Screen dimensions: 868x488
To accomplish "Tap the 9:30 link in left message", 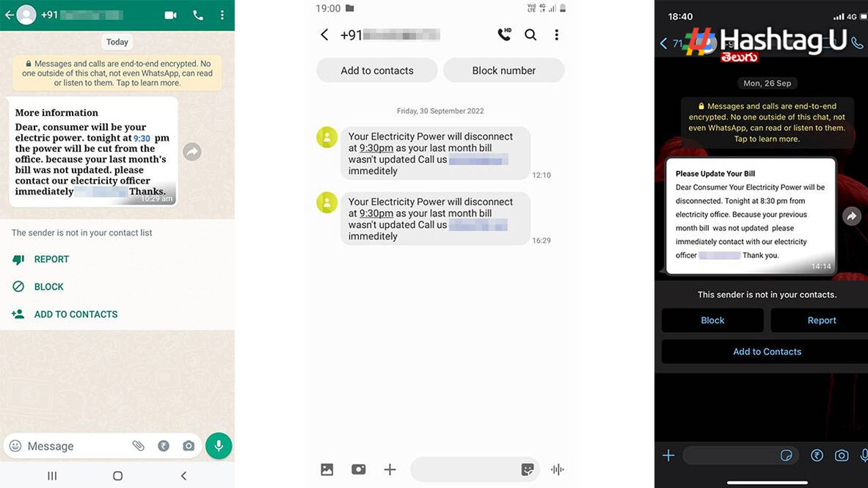I will pyautogui.click(x=142, y=138).
